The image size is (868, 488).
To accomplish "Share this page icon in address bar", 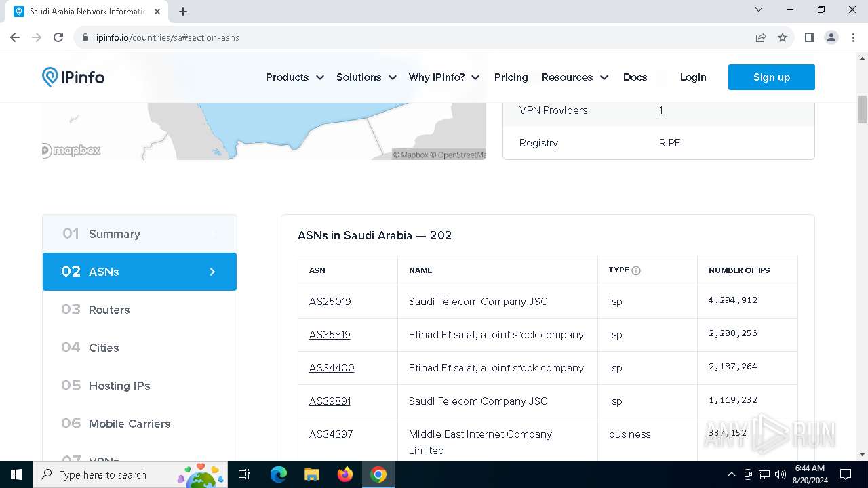I will (761, 37).
